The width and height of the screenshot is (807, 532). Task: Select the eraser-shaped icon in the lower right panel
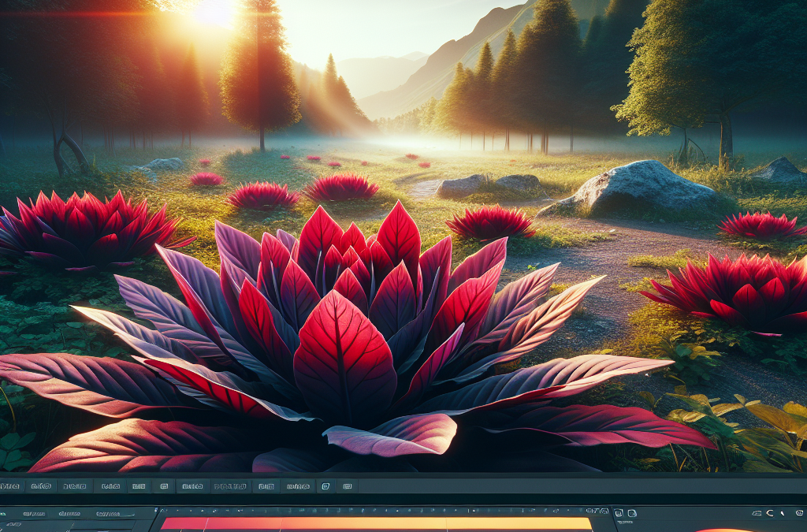click(x=757, y=513)
